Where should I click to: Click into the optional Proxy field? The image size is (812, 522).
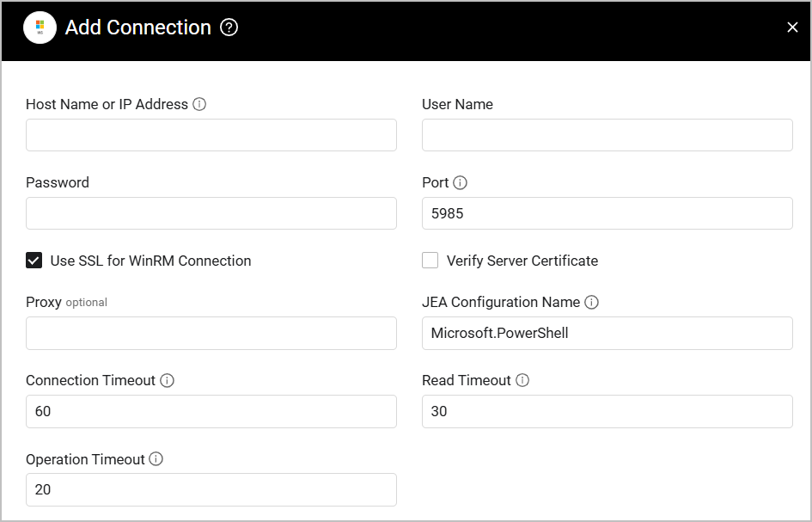point(211,333)
